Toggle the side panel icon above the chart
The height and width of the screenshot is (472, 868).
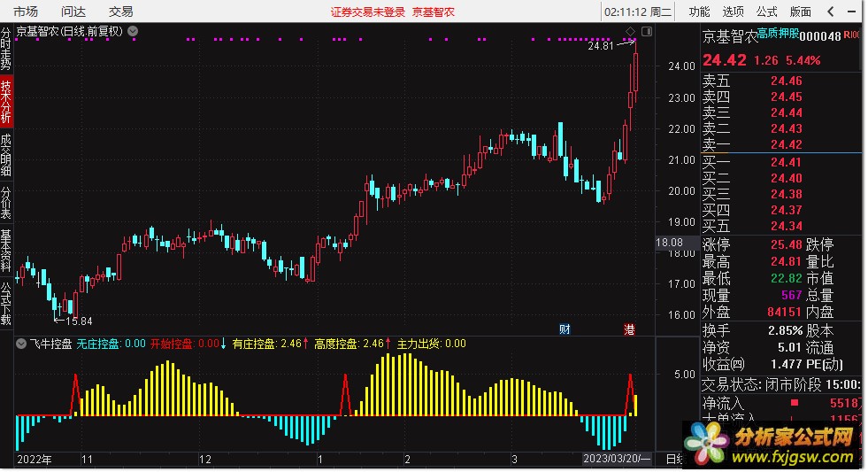pyautogui.click(x=647, y=32)
